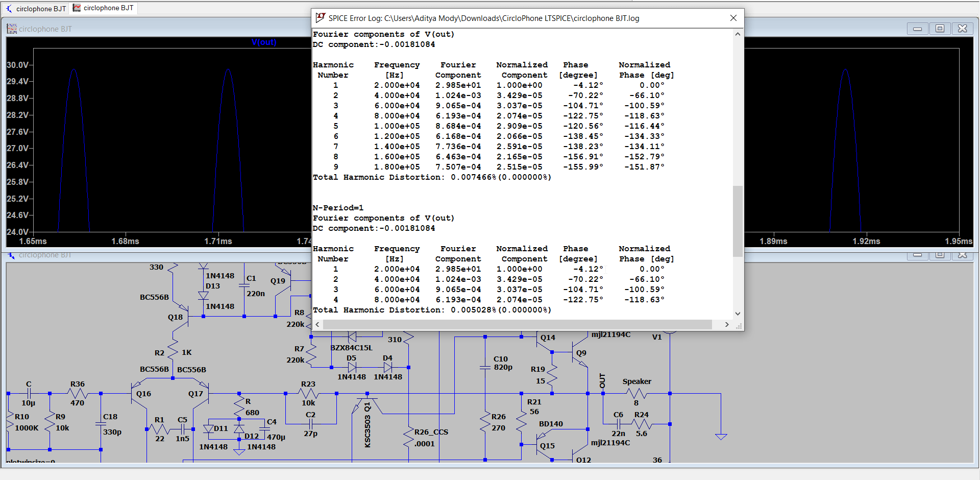Select resistor R9 10k symbol

click(x=50, y=422)
